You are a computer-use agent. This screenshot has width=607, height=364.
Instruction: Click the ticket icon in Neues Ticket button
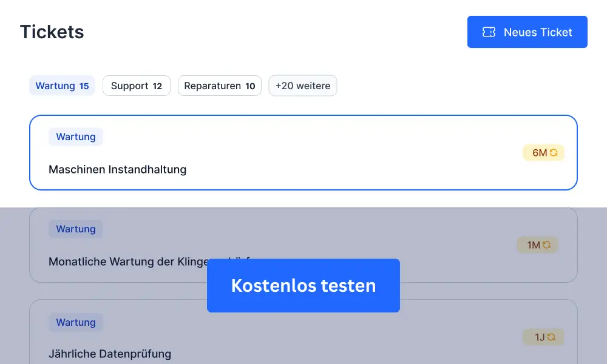point(489,32)
